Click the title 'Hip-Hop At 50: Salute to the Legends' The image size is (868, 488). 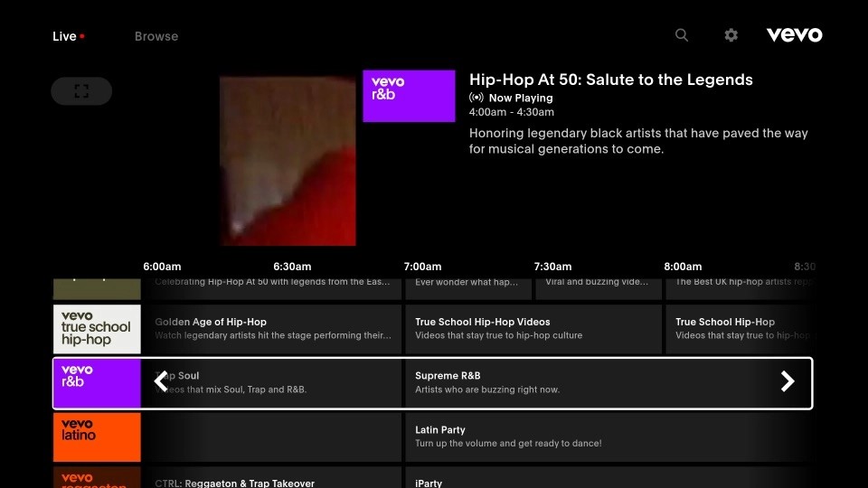point(610,80)
